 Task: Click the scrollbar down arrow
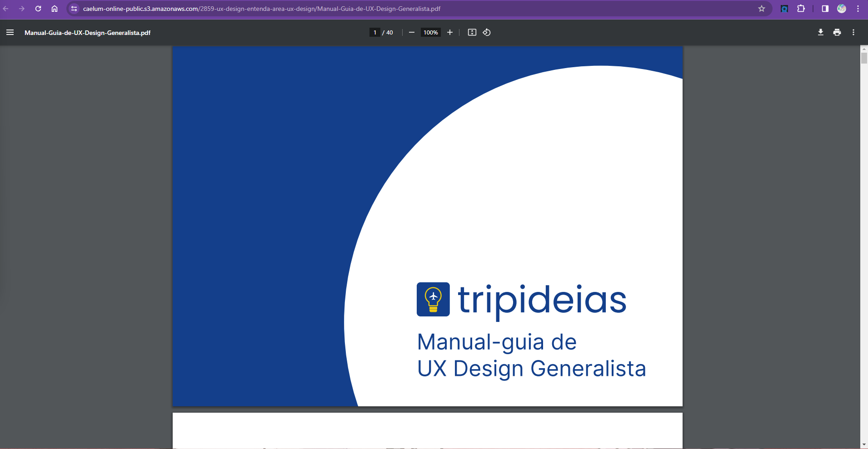pyautogui.click(x=864, y=445)
